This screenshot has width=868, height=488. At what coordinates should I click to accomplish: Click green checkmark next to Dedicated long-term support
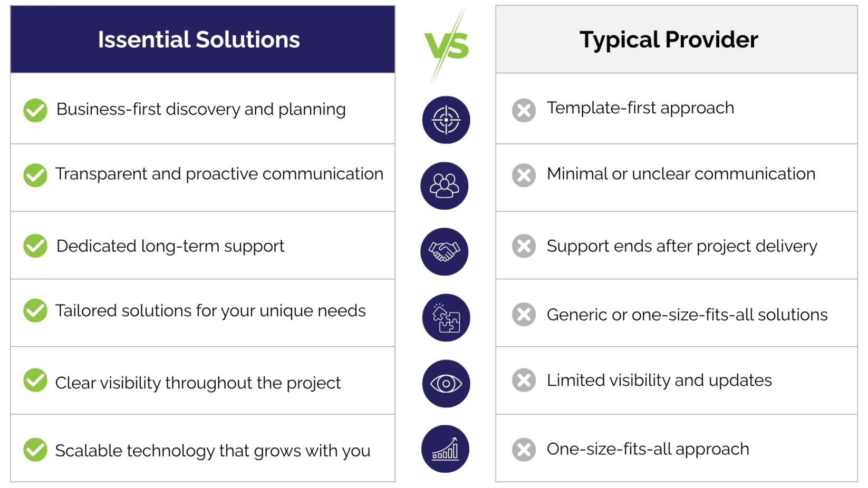coord(35,246)
